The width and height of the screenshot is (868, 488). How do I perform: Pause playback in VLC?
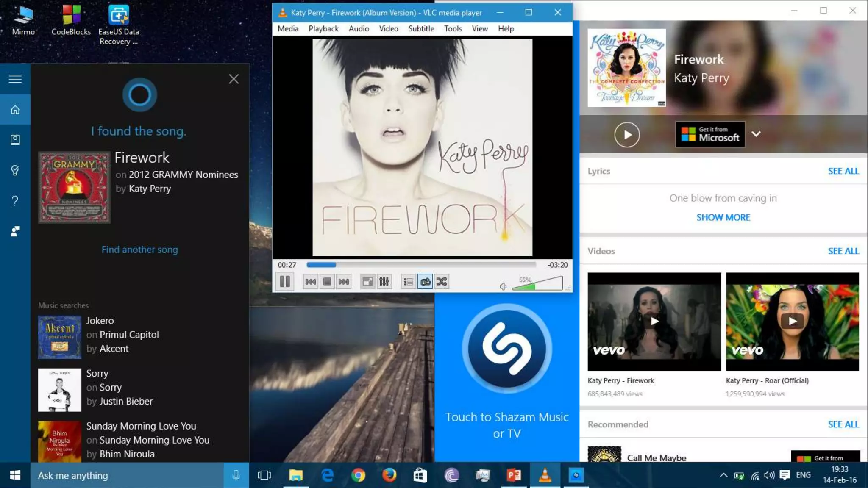285,282
